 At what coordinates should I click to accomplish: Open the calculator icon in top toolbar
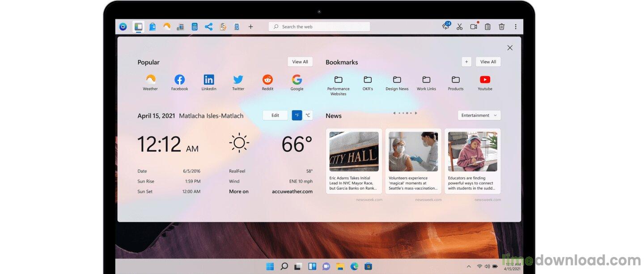pos(195,27)
